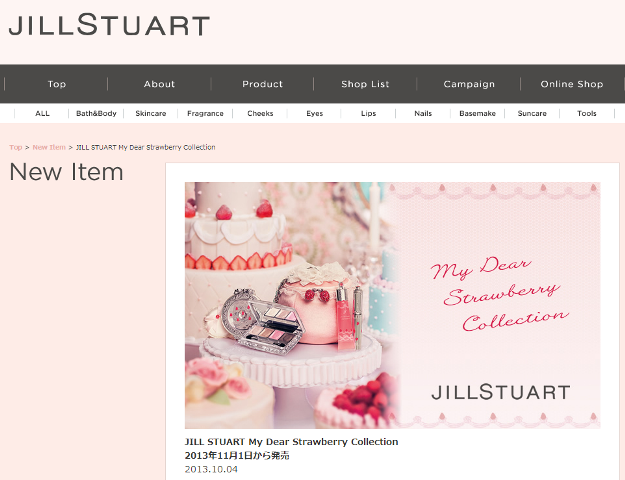Screen dimensions: 625x480
Task: Click the JILLSTUART logo in the page header
Action: (x=109, y=25)
